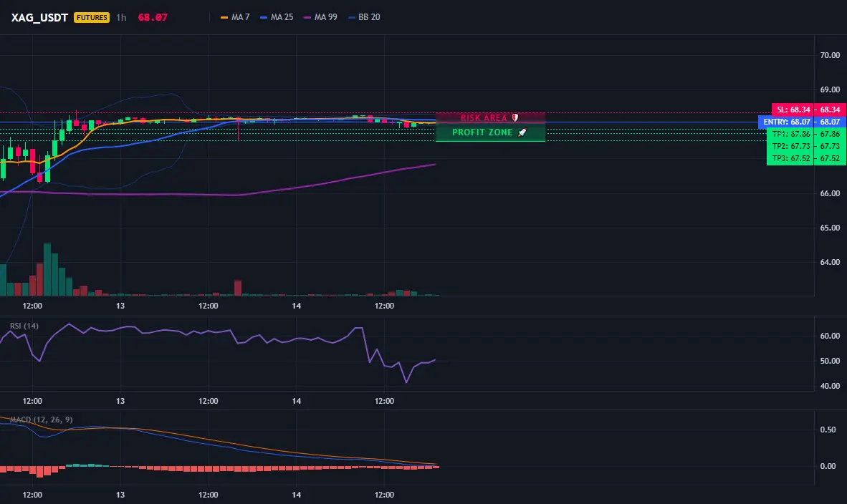The width and height of the screenshot is (847, 504).
Task: Select the SL: 68.34 price tag
Action: (793, 110)
